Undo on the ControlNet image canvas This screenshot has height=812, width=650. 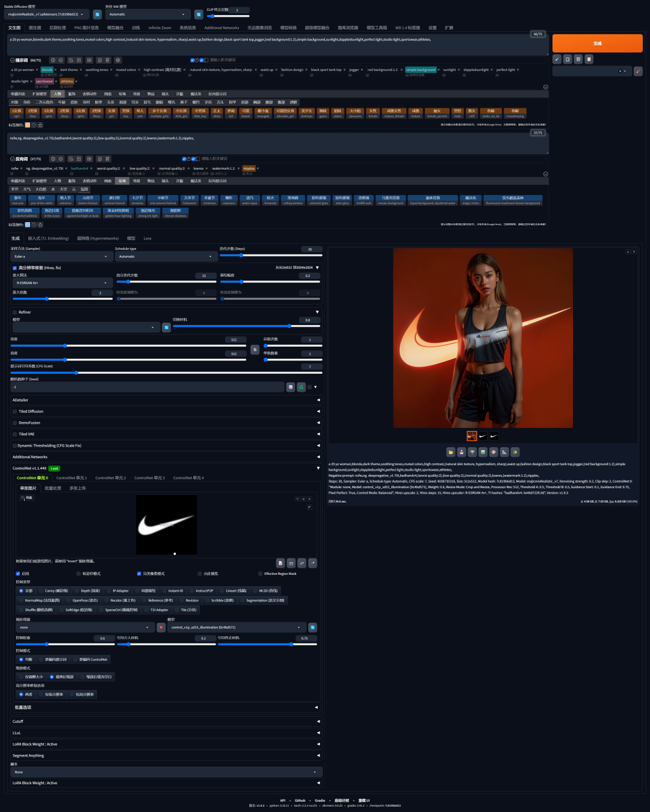click(297, 499)
